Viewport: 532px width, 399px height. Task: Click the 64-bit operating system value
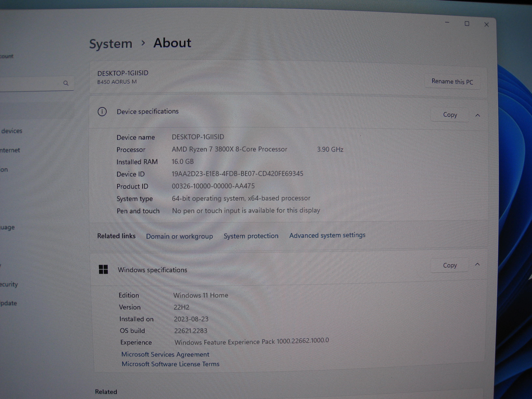(241, 198)
